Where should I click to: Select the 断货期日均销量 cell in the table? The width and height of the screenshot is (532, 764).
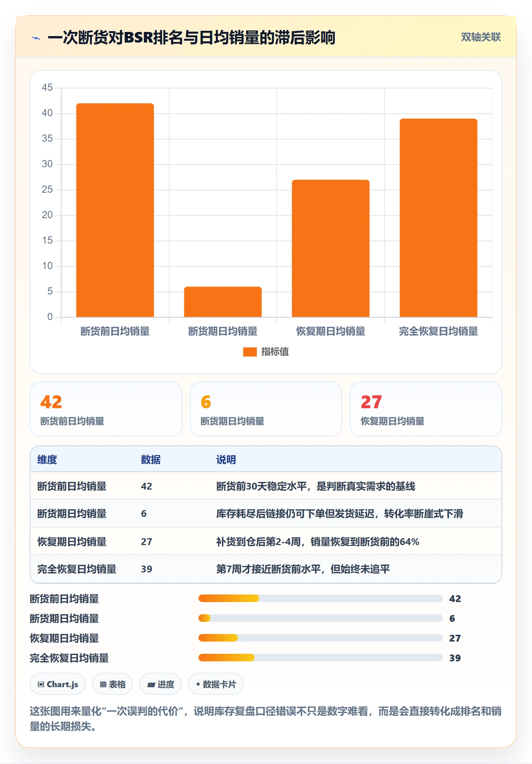(x=72, y=514)
